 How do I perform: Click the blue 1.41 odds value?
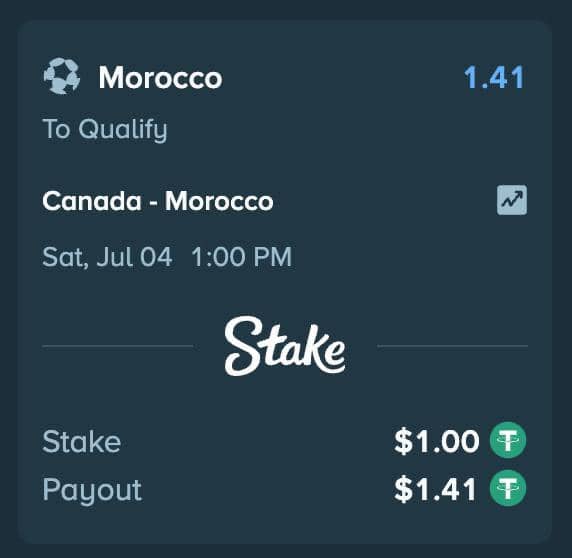click(x=494, y=77)
